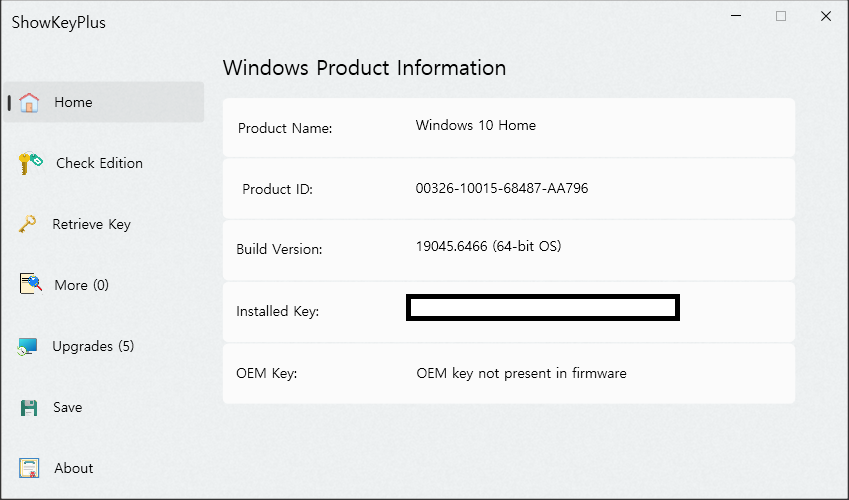
Task: Click the Installed Key: label
Action: click(x=277, y=311)
